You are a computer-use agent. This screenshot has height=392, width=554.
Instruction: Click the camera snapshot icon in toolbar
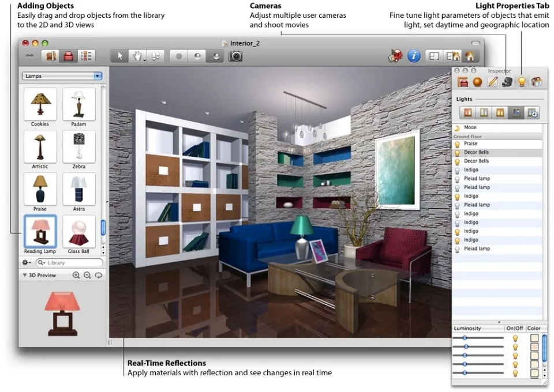click(235, 56)
